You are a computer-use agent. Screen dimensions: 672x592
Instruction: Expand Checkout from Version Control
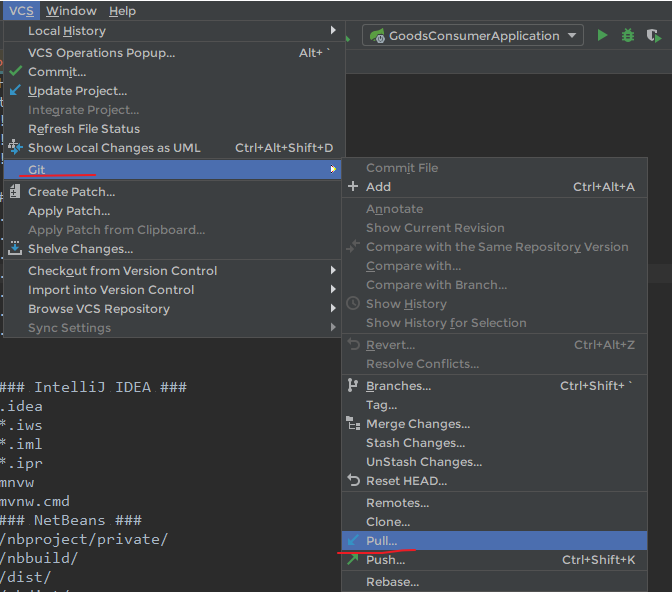[x=172, y=271]
